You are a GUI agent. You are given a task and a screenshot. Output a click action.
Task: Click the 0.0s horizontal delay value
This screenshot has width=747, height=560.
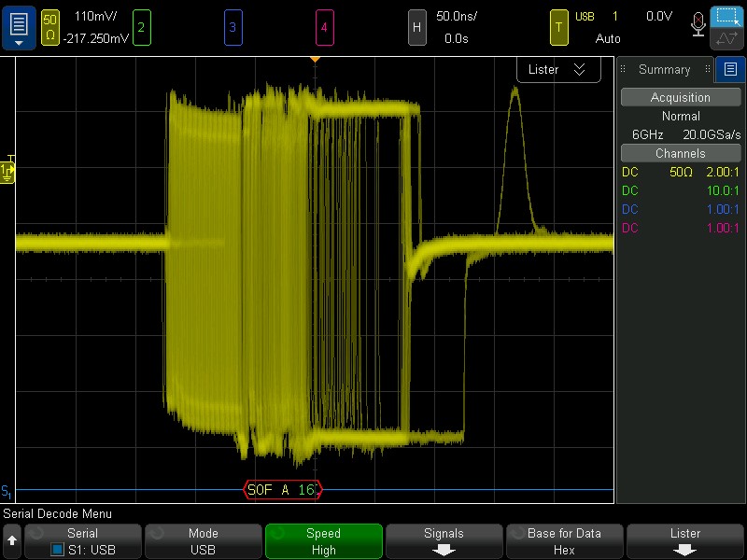pos(457,38)
